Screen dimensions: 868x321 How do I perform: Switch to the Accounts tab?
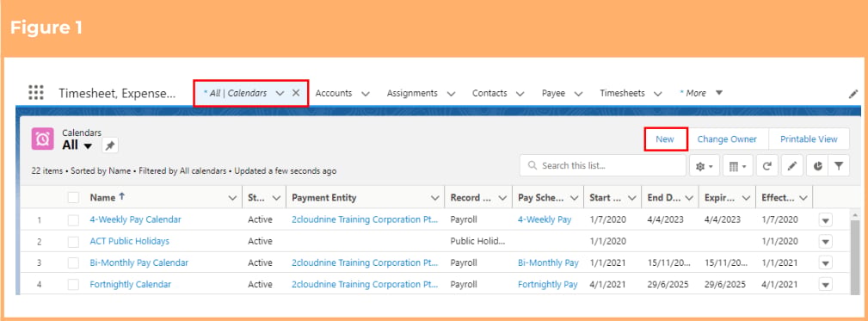pyautogui.click(x=333, y=93)
